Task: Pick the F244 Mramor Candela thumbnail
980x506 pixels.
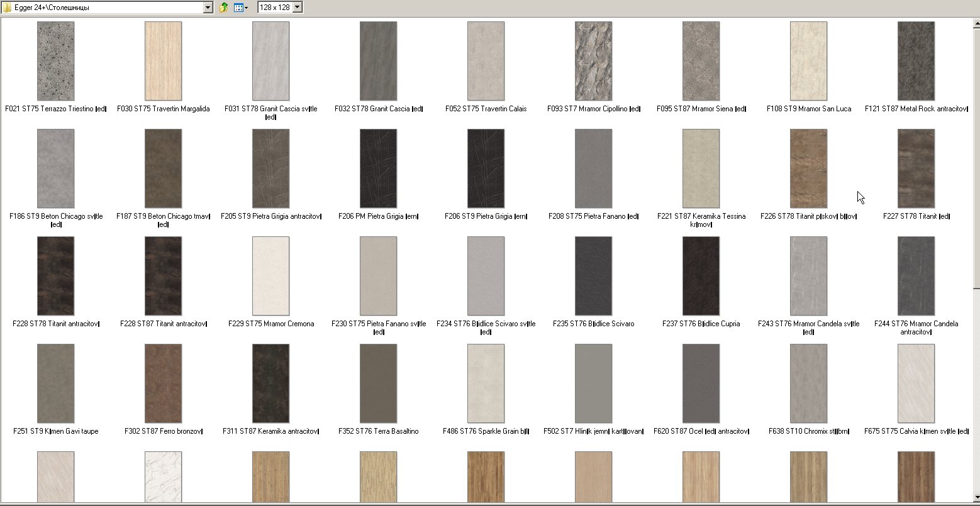Action: 916,276
